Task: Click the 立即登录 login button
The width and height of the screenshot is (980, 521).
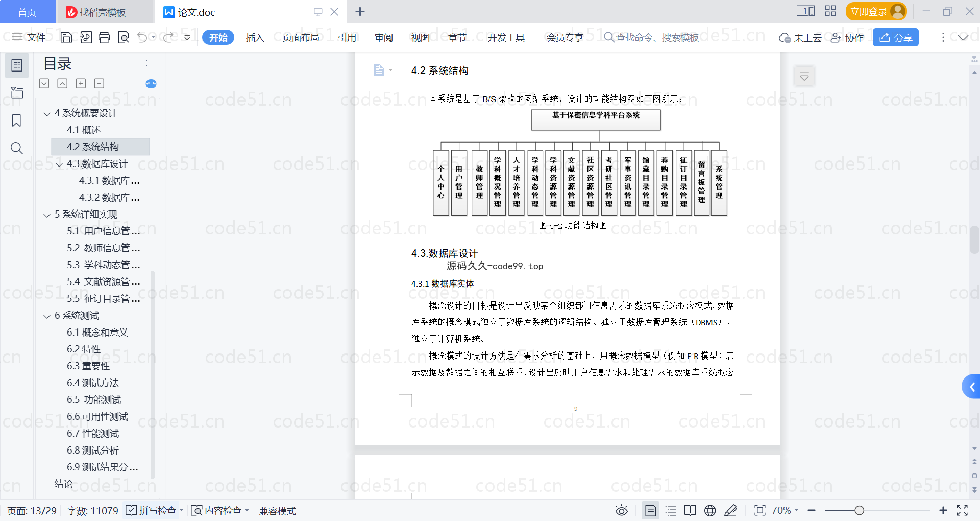Action: (876, 11)
